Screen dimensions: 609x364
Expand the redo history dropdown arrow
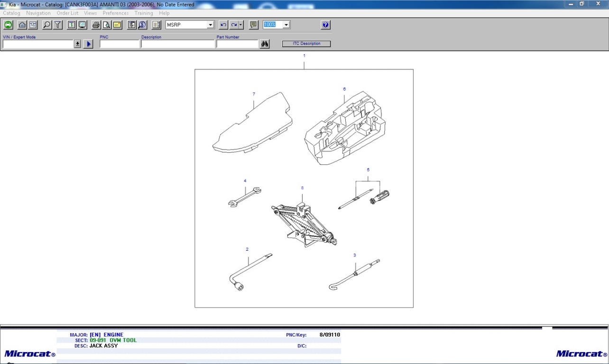241,25
